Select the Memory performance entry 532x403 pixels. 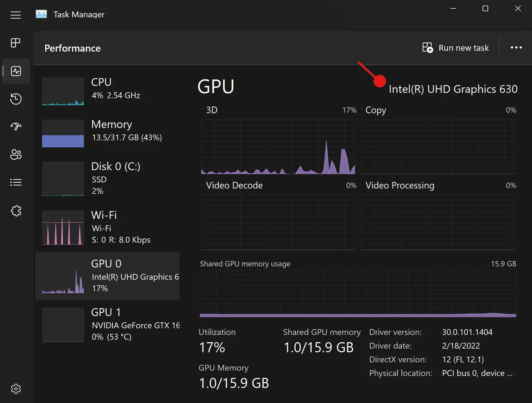108,133
